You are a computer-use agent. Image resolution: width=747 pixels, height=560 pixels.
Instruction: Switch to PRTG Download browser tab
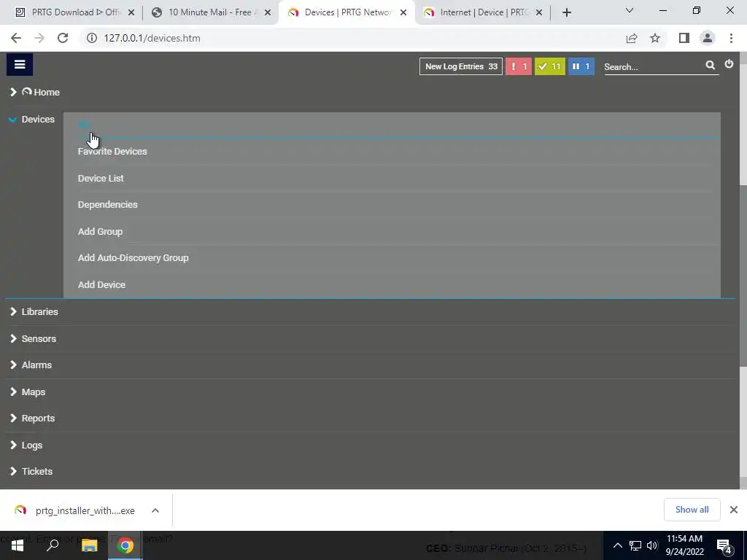tap(74, 12)
